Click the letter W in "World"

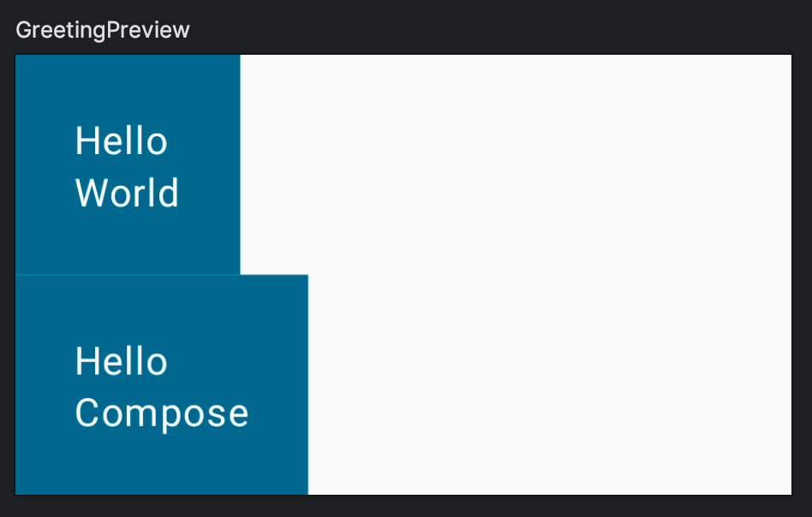tap(90, 193)
